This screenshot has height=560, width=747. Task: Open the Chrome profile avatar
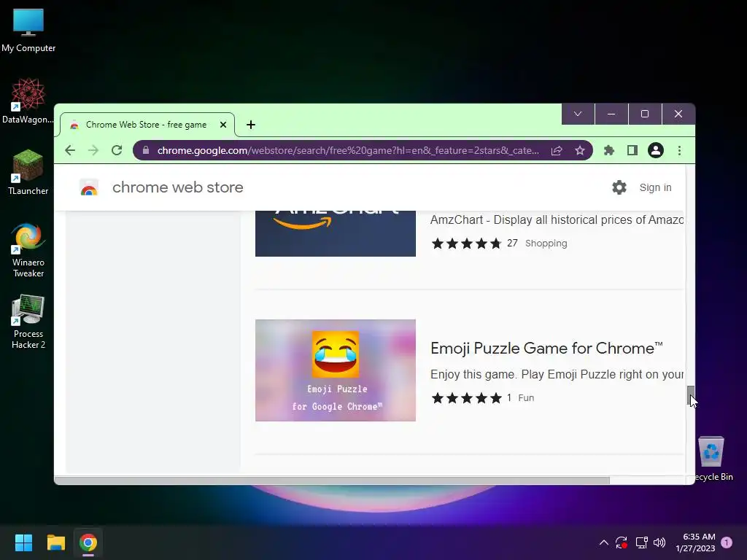pos(656,150)
